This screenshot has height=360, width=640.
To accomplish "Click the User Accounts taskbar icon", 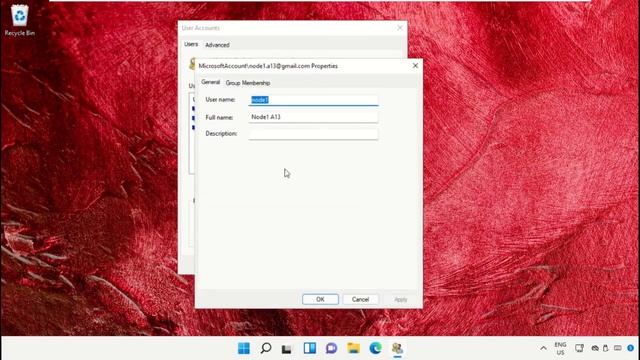I will pyautogui.click(x=397, y=348).
